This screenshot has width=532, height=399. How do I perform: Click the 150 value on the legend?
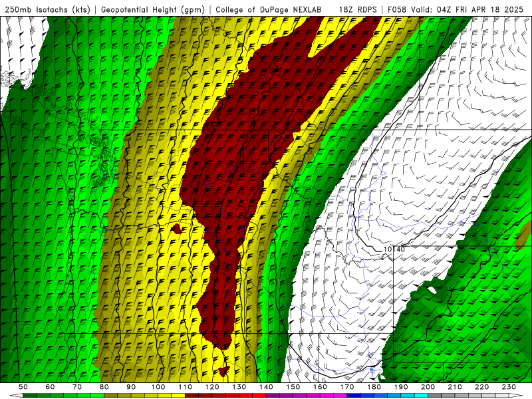tap(293, 387)
